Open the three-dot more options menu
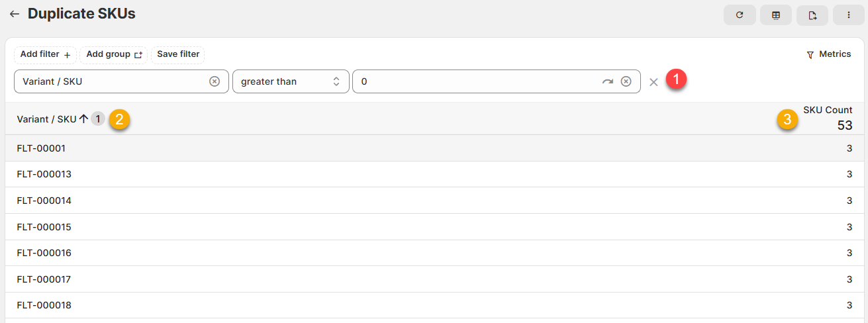 coord(848,15)
